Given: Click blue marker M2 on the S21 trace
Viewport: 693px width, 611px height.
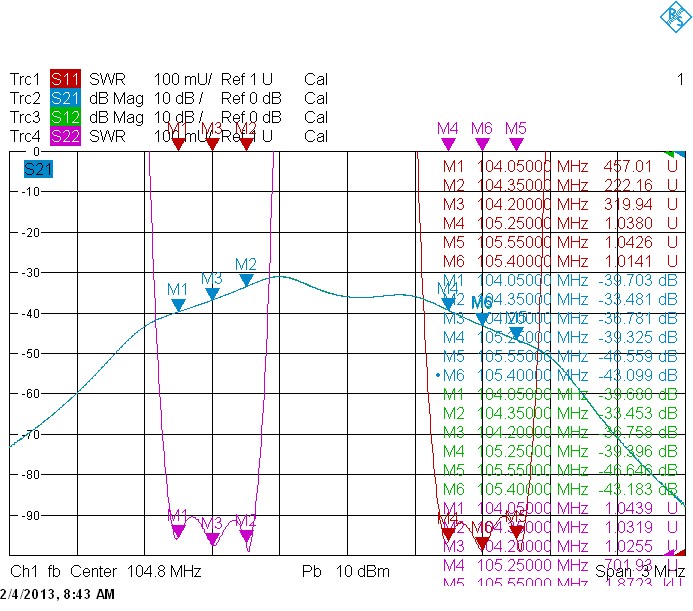Looking at the screenshot, I should [x=246, y=280].
